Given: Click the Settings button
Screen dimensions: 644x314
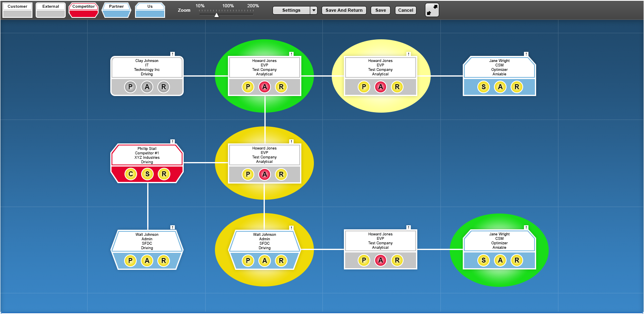Looking at the screenshot, I should click(x=291, y=10).
